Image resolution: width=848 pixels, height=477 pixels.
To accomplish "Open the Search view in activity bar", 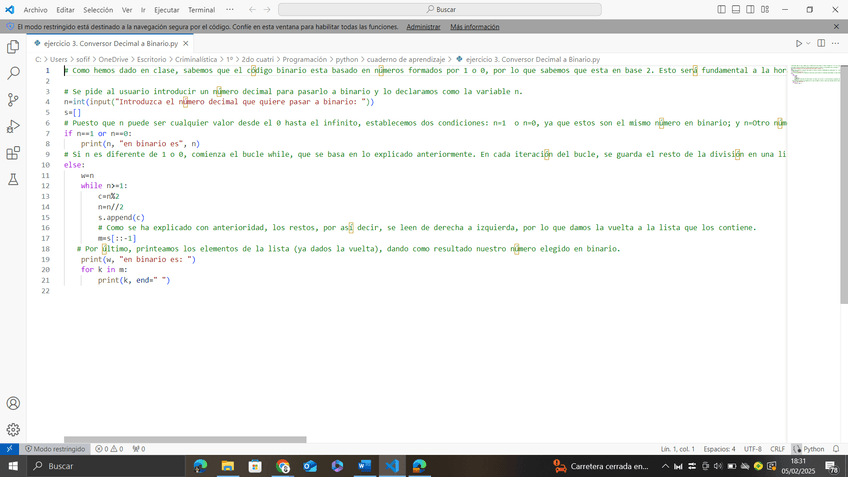I will click(13, 73).
